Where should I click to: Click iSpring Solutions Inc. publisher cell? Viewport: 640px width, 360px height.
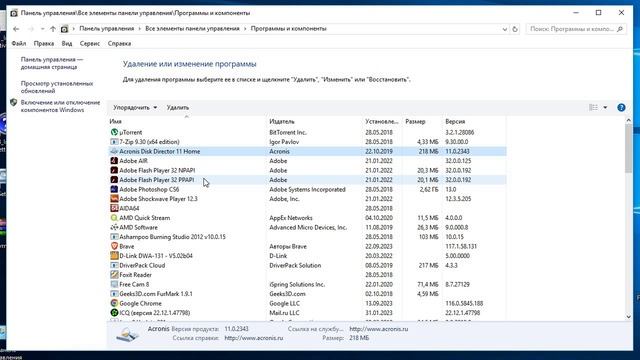click(297, 284)
